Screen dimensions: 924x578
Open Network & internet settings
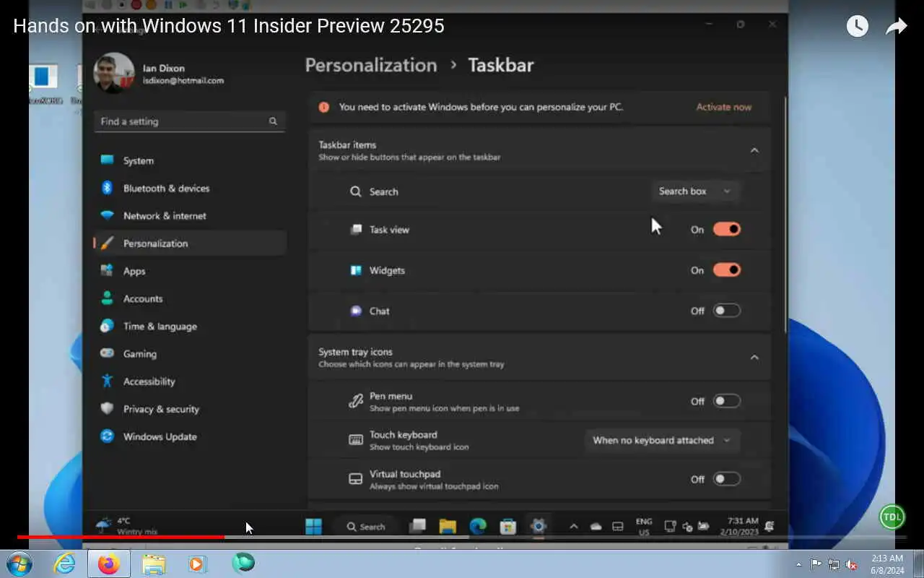[191, 215]
